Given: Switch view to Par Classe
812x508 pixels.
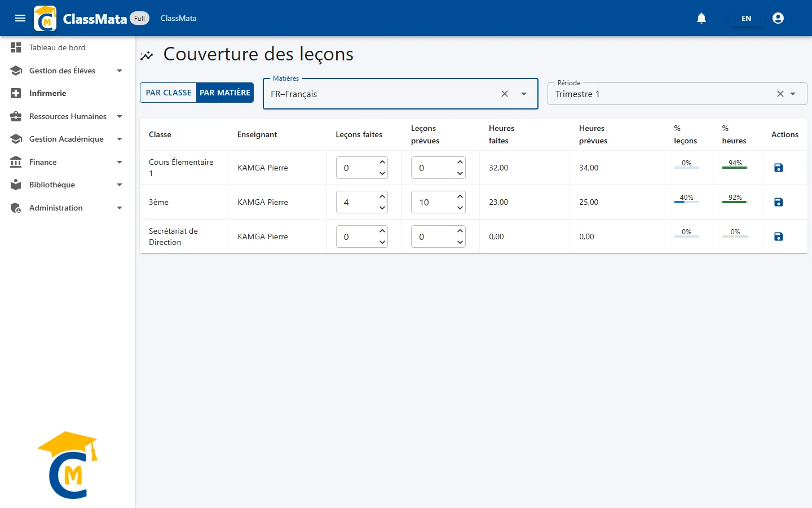Looking at the screenshot, I should 169,93.
